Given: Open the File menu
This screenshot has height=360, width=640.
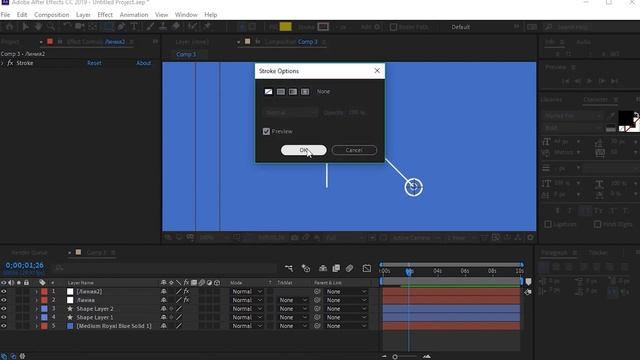Looking at the screenshot, I should 5,15.
